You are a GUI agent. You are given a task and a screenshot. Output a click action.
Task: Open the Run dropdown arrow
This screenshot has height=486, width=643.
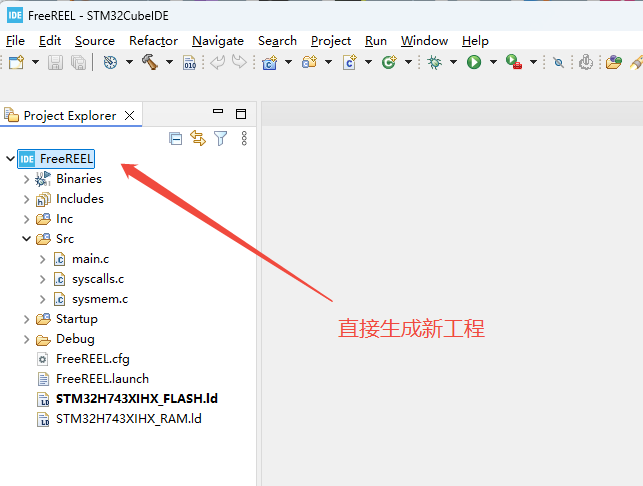(493, 62)
